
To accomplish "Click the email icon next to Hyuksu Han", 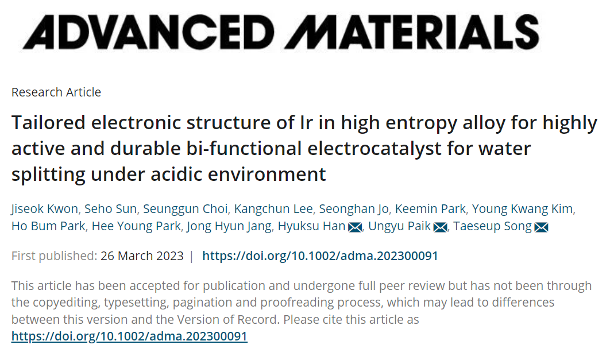I will tap(355, 227).
